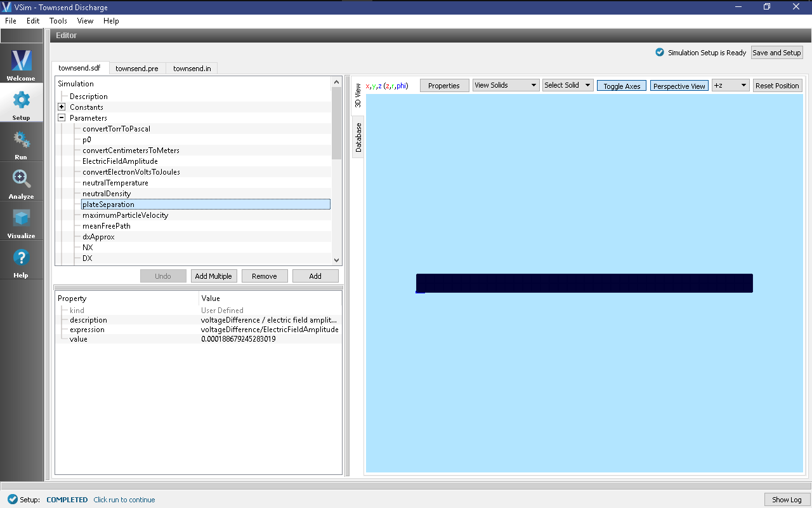812x508 pixels.
Task: Open the Welcome panel icon
Action: click(x=21, y=62)
